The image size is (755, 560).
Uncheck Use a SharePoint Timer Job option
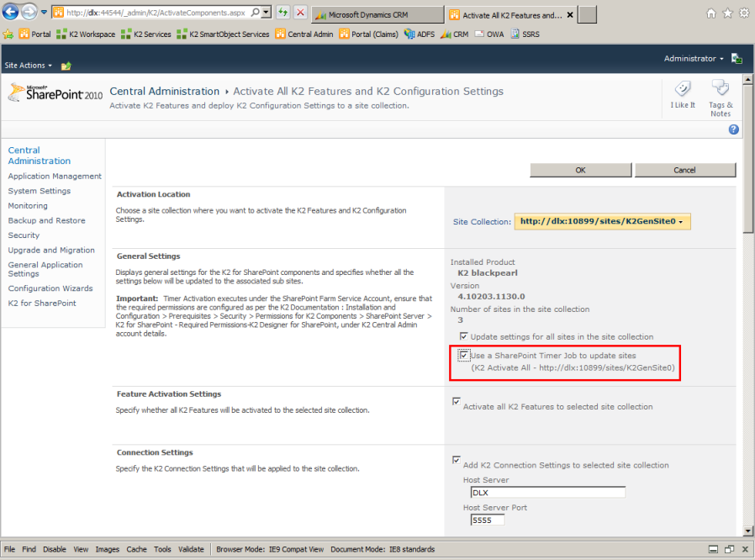click(x=463, y=356)
